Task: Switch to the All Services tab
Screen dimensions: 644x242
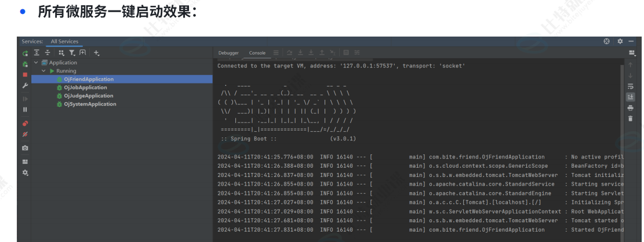Action: (x=64, y=42)
